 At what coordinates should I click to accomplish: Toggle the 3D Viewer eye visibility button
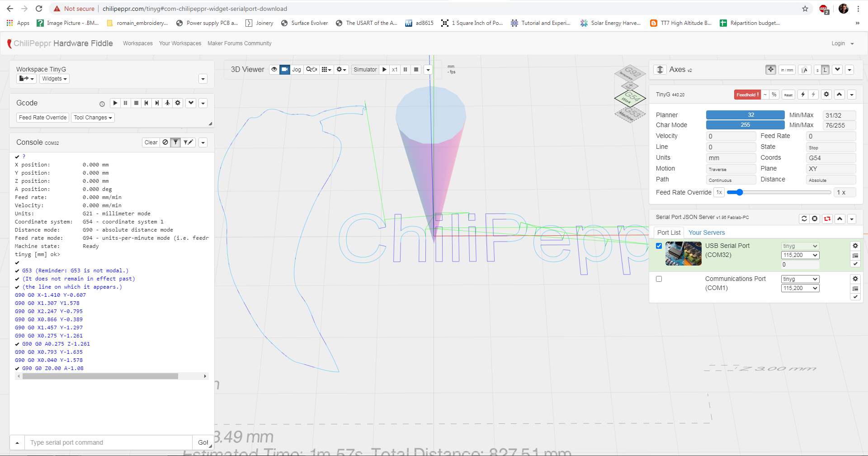pyautogui.click(x=274, y=70)
